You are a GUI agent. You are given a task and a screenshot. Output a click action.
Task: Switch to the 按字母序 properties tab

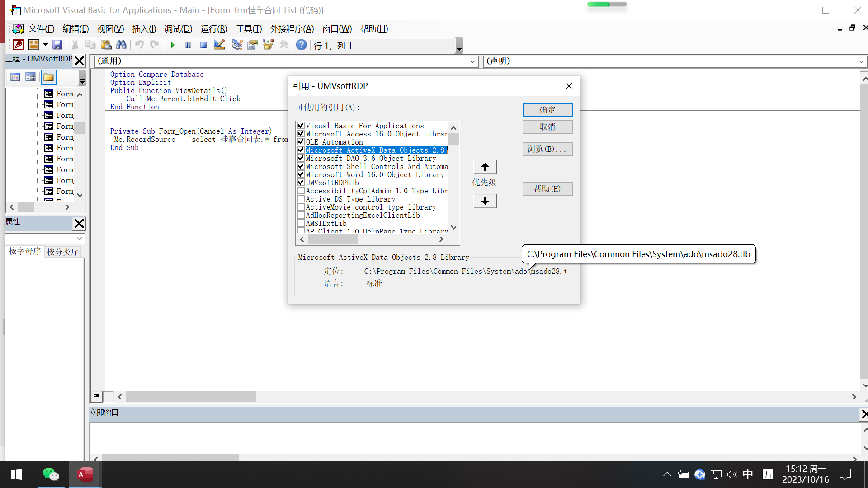tap(25, 251)
